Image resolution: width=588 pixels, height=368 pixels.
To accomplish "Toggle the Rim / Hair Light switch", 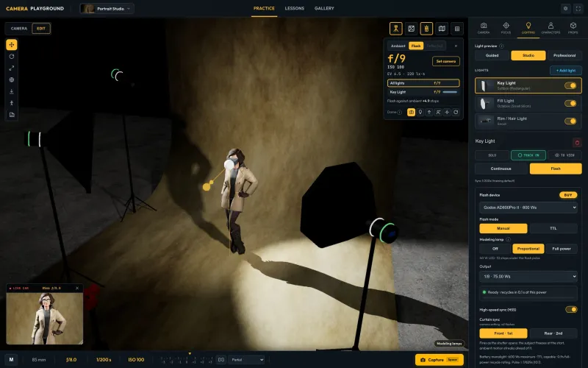I will 570,121.
